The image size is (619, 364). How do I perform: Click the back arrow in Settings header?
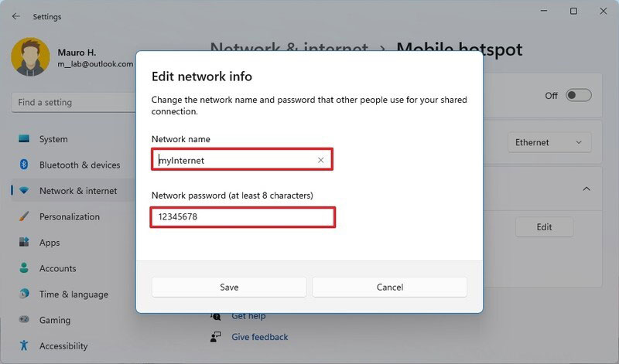[15, 16]
